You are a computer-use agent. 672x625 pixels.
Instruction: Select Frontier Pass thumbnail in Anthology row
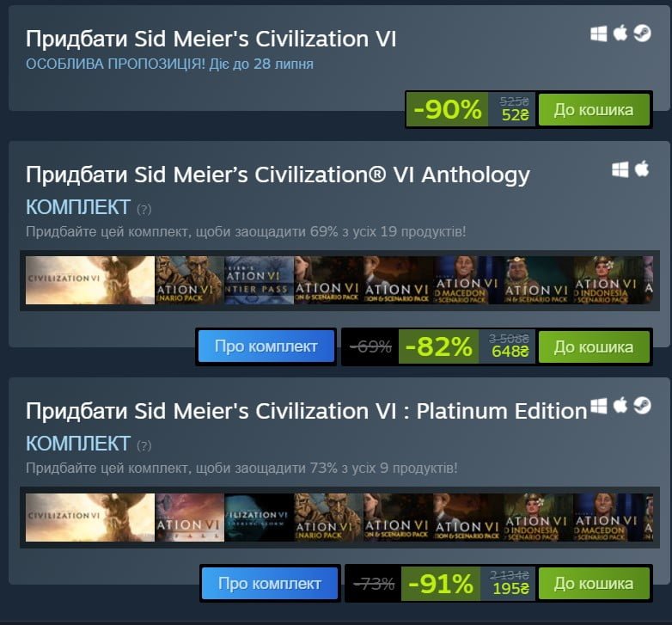(x=260, y=280)
